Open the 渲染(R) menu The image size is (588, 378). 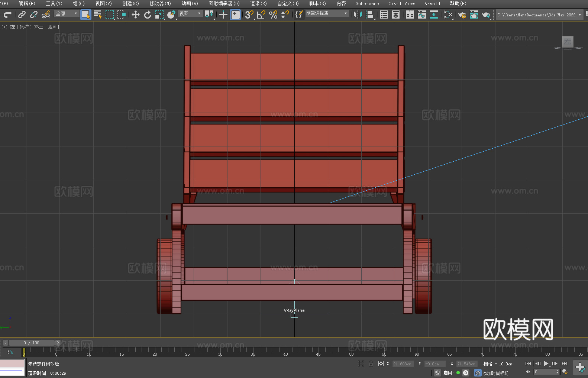[x=258, y=4]
